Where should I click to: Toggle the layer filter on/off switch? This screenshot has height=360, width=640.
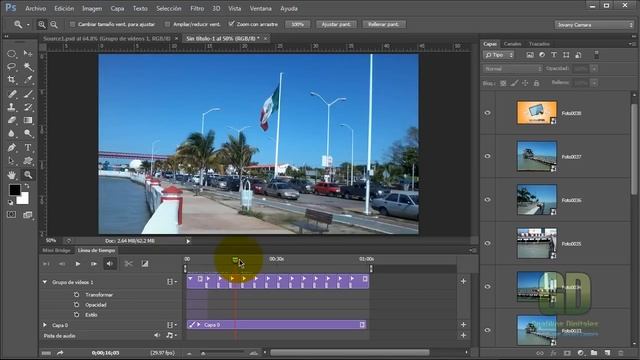pos(596,55)
